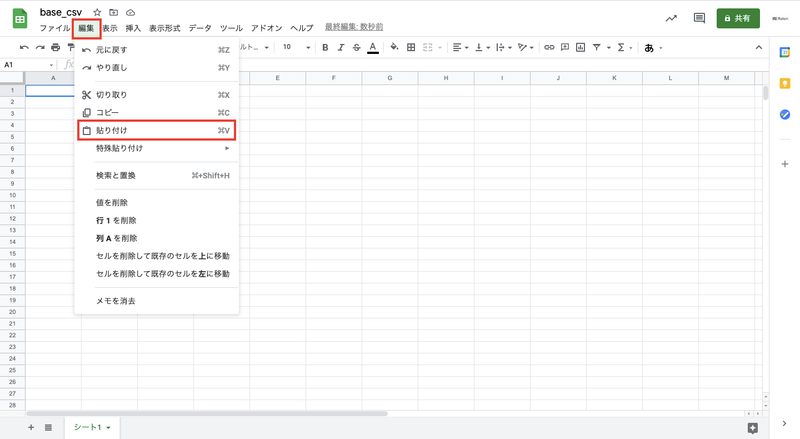Viewport: 800px width, 439px height.
Task: Open text wrapping dropdown
Action: pyautogui.click(x=504, y=47)
